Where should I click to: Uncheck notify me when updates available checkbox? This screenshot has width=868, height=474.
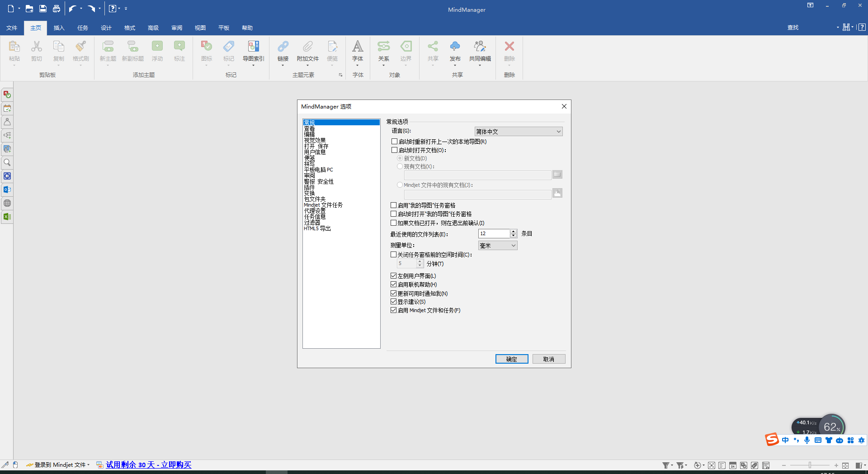pyautogui.click(x=393, y=294)
